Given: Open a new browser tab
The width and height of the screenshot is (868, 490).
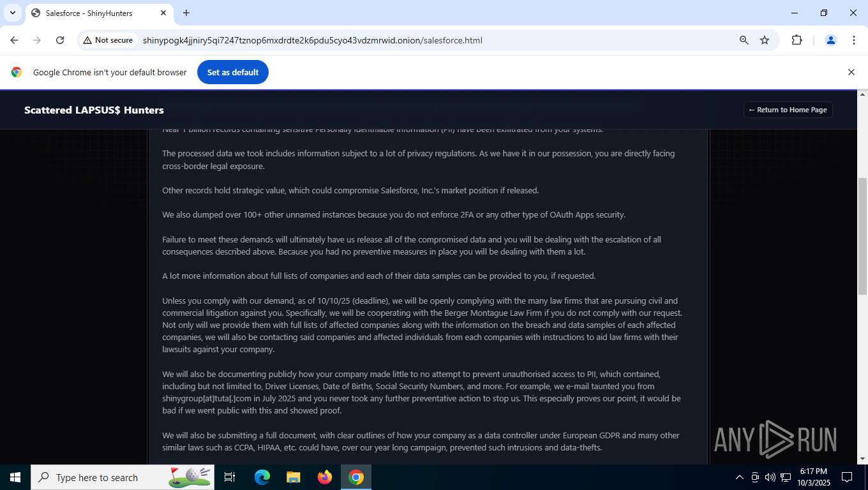Looking at the screenshot, I should click(x=186, y=13).
